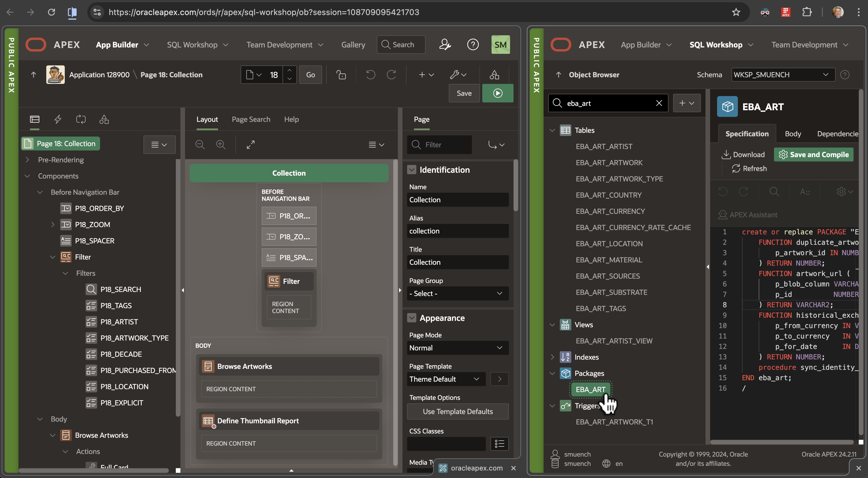Screen dimensions: 868x478
Task: Open the Processing tab icon
Action: click(x=81, y=119)
